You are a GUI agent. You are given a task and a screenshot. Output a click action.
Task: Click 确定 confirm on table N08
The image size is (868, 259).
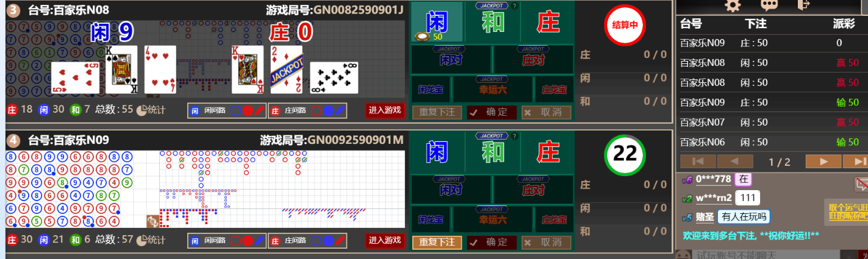pyautogui.click(x=492, y=112)
